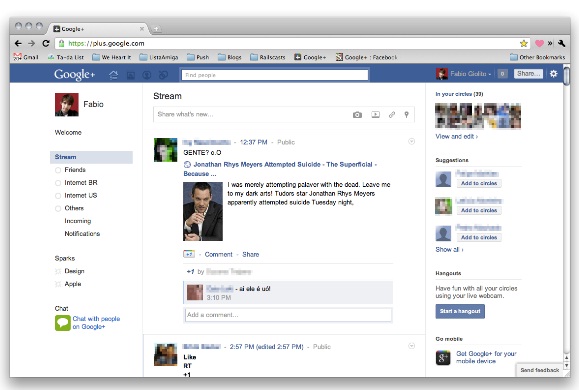
Task: Click the Find people search field
Action: [x=275, y=75]
